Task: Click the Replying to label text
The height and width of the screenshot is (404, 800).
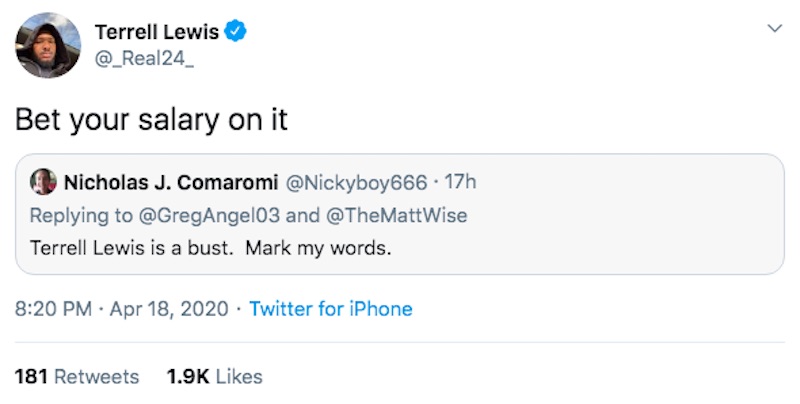Action: coord(82,215)
